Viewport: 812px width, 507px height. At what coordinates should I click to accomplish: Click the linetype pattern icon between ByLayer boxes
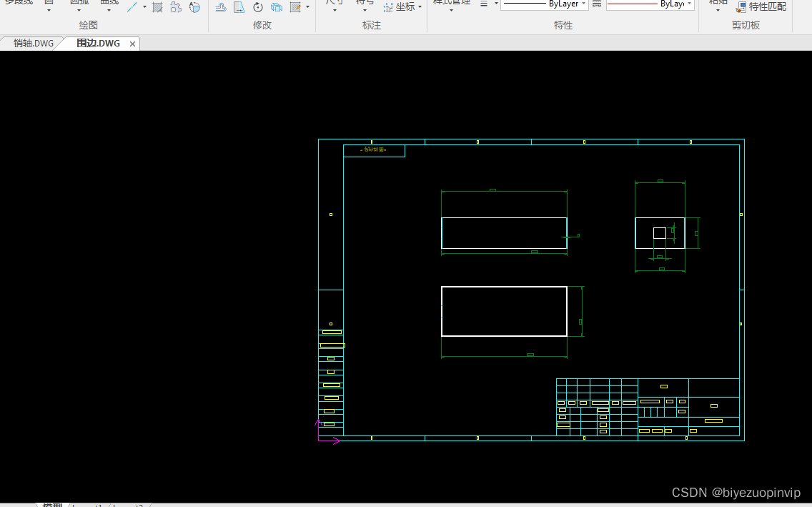click(x=597, y=4)
